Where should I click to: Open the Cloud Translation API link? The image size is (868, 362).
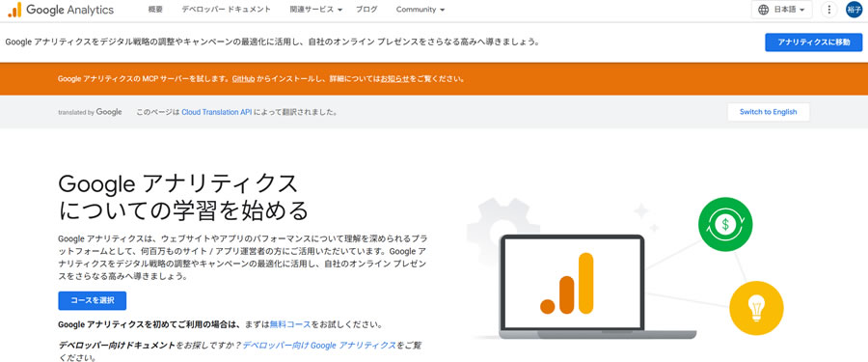[216, 112]
